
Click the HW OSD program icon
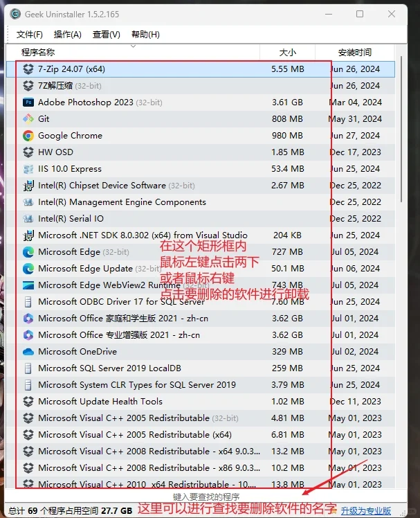[28, 152]
